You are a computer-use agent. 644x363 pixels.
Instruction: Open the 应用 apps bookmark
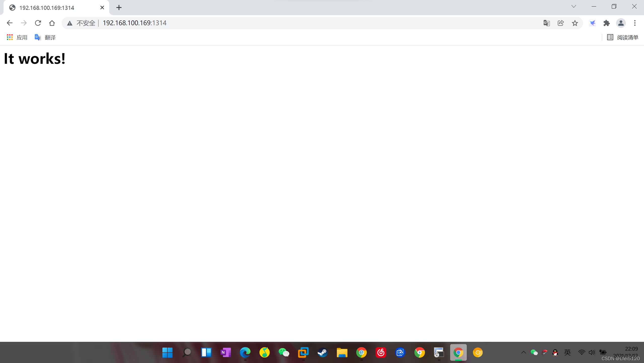coord(17,37)
